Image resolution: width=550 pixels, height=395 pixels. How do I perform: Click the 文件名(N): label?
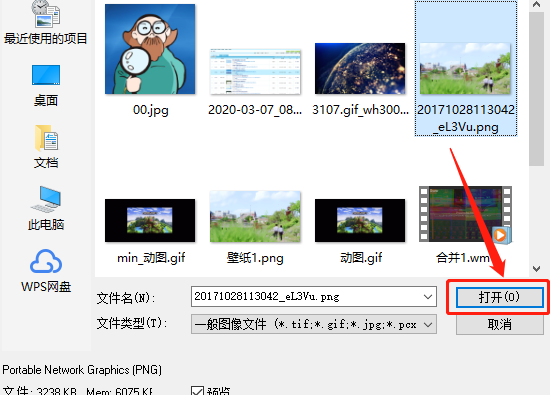[x=126, y=298]
